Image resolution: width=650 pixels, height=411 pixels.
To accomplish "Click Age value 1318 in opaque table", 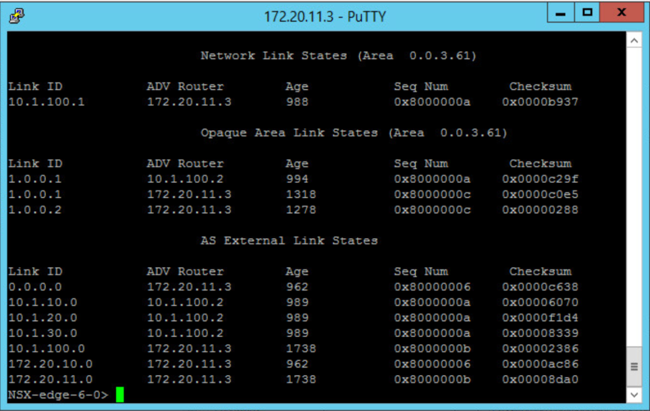I will click(301, 194).
